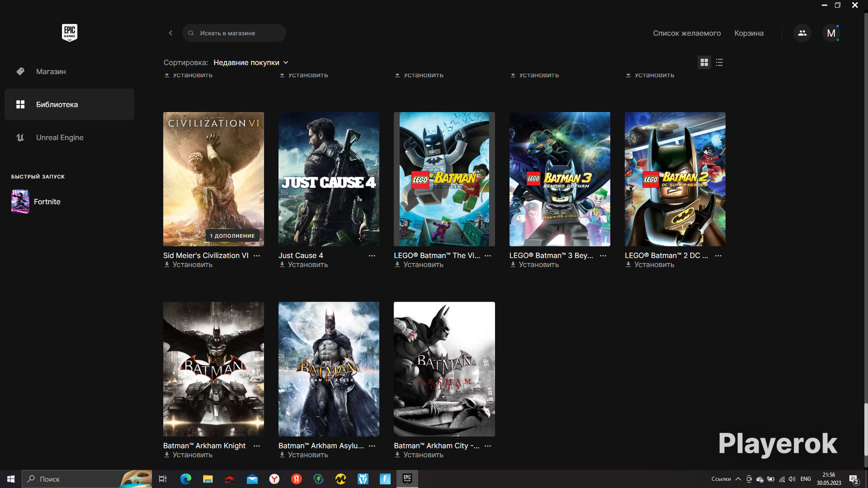The width and height of the screenshot is (868, 488).
Task: Open options menu for LEGO Batman 2 DC
Action: point(718,256)
